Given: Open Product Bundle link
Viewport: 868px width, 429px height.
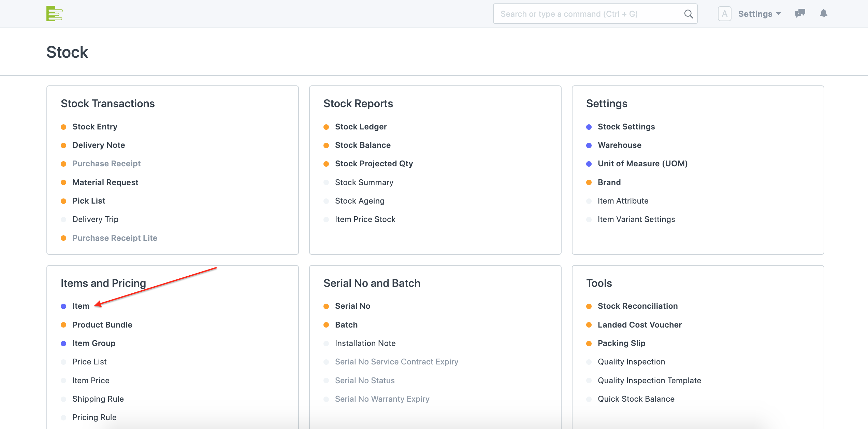Looking at the screenshot, I should 102,325.
